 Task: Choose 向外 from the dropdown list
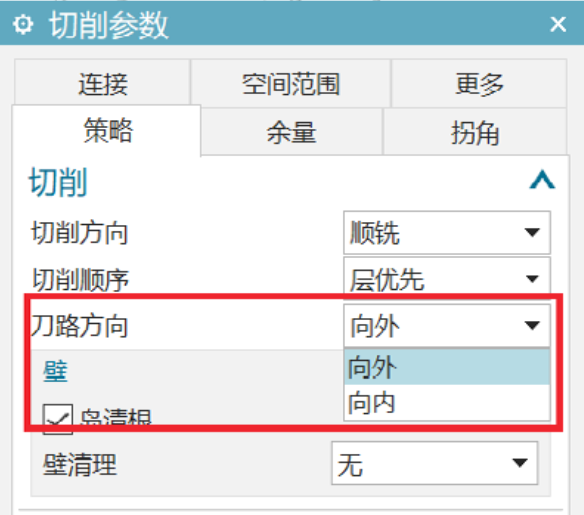[x=447, y=367]
